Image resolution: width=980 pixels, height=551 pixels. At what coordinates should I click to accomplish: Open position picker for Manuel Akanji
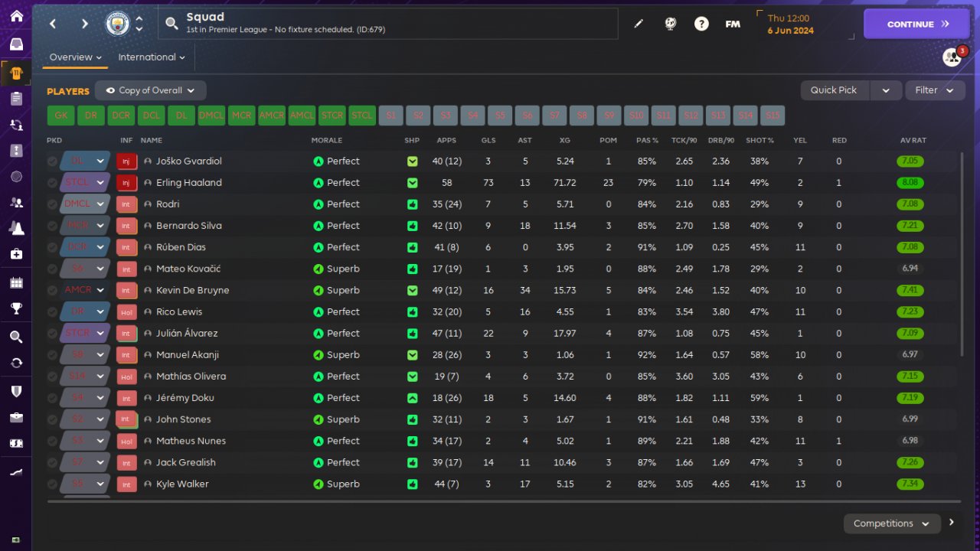click(84, 355)
